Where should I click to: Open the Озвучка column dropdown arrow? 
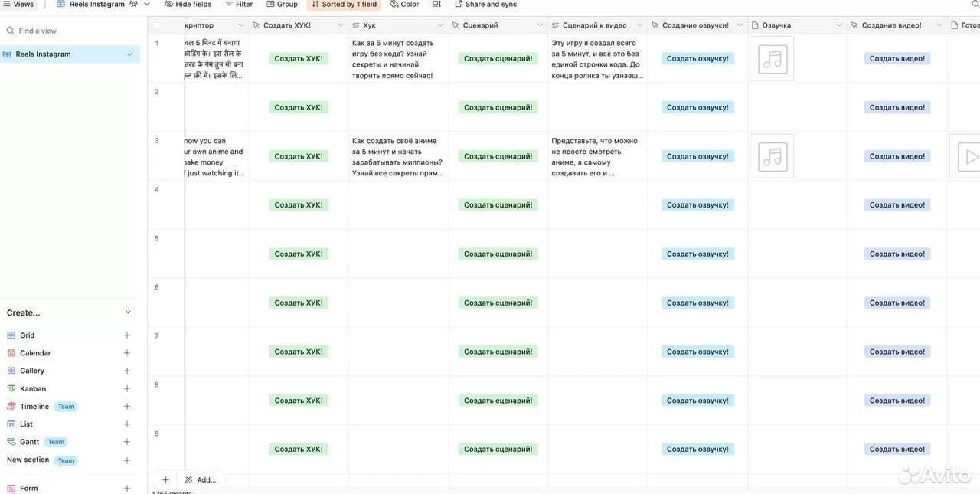tap(839, 25)
